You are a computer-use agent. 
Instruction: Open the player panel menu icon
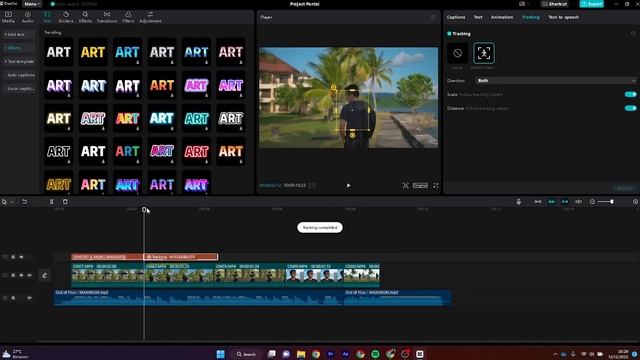pos(433,17)
